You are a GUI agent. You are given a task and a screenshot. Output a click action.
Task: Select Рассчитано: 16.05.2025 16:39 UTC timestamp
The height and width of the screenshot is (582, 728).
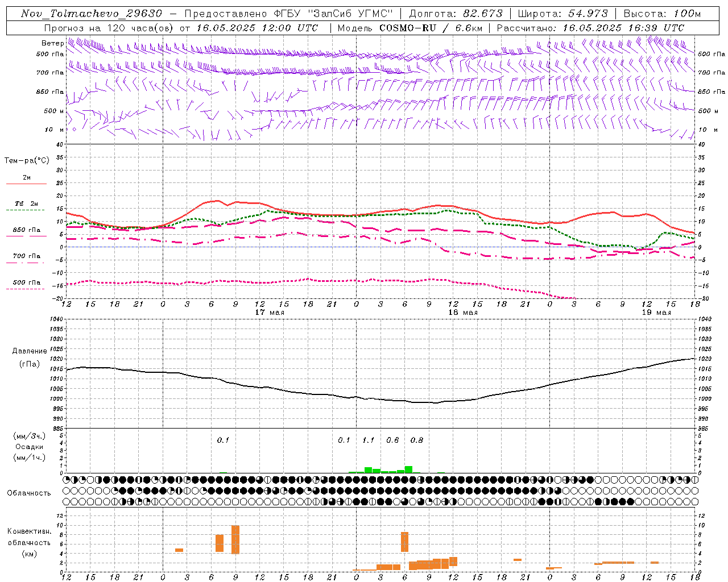(x=590, y=28)
